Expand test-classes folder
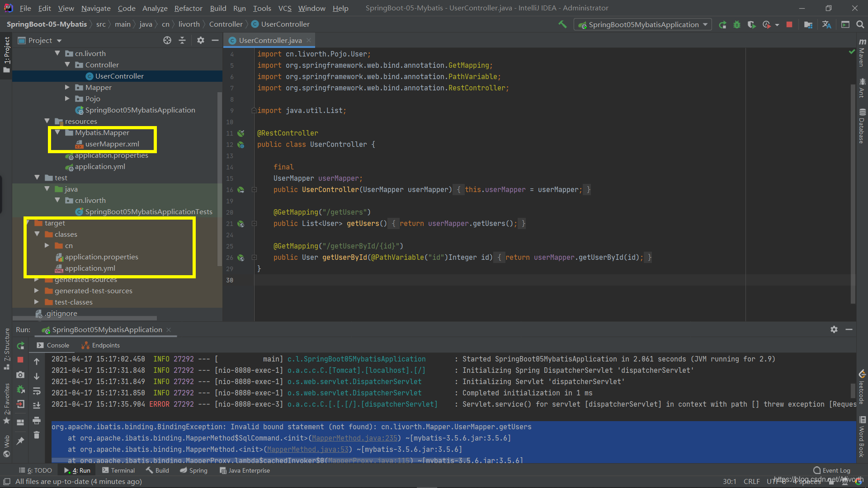 point(37,302)
